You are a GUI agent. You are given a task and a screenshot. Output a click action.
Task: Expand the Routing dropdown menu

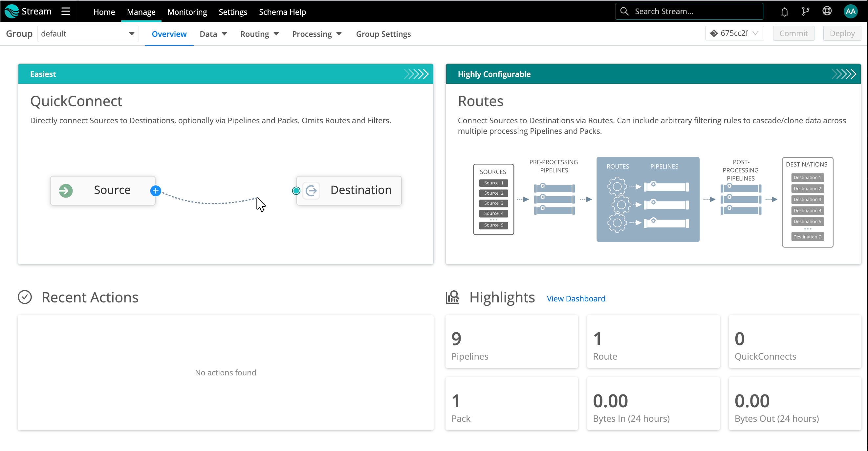pyautogui.click(x=259, y=34)
